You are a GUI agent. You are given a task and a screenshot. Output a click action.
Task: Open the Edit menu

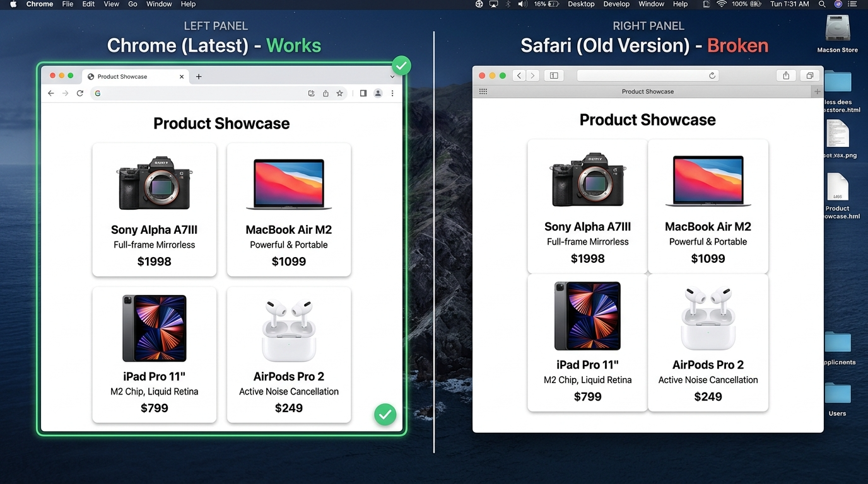coord(88,4)
